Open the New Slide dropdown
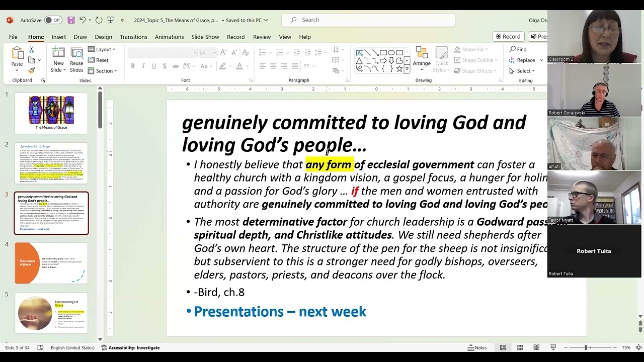Image resolution: width=644 pixels, height=362 pixels. tap(58, 70)
